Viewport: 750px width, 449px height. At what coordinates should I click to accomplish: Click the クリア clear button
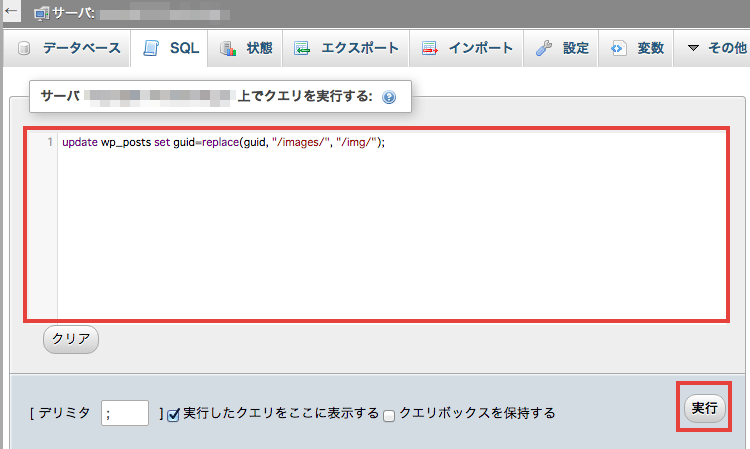71,339
